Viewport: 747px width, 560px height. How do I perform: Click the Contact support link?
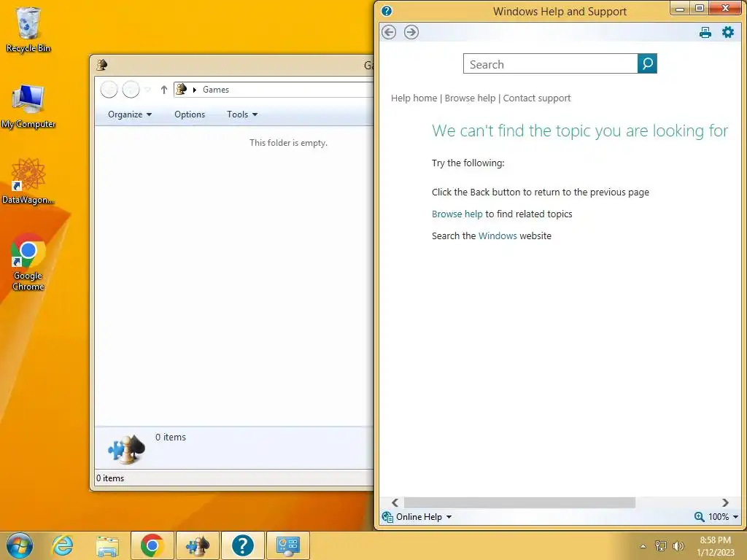tap(537, 98)
